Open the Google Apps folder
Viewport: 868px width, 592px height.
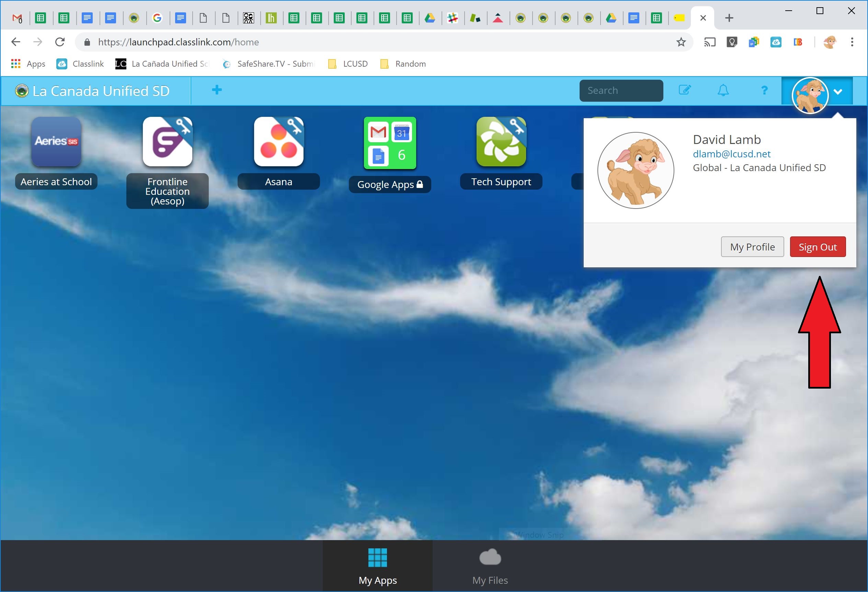coord(390,143)
